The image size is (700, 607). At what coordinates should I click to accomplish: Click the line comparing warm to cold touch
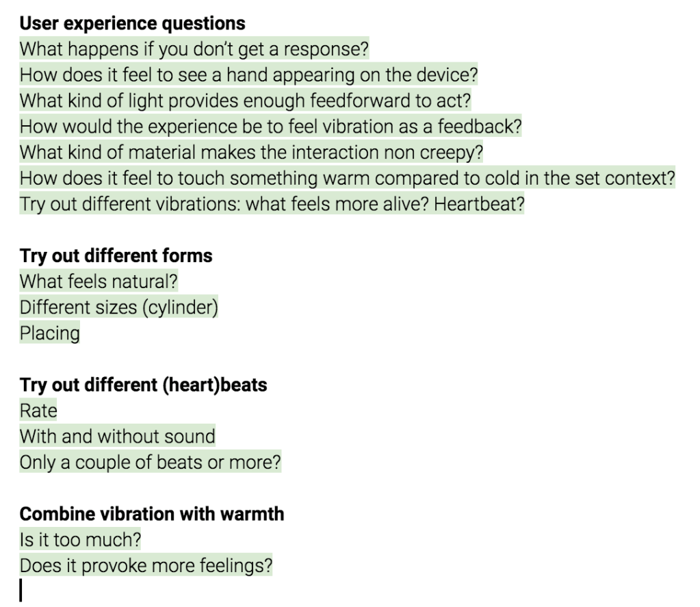[x=347, y=179]
